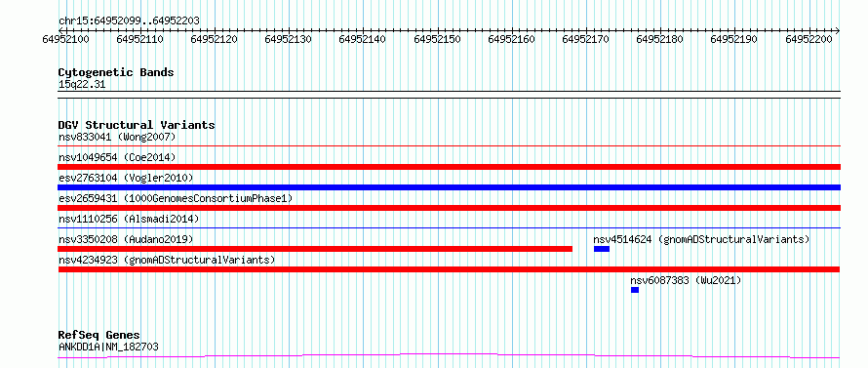Click ruler position 64952170

(586, 39)
